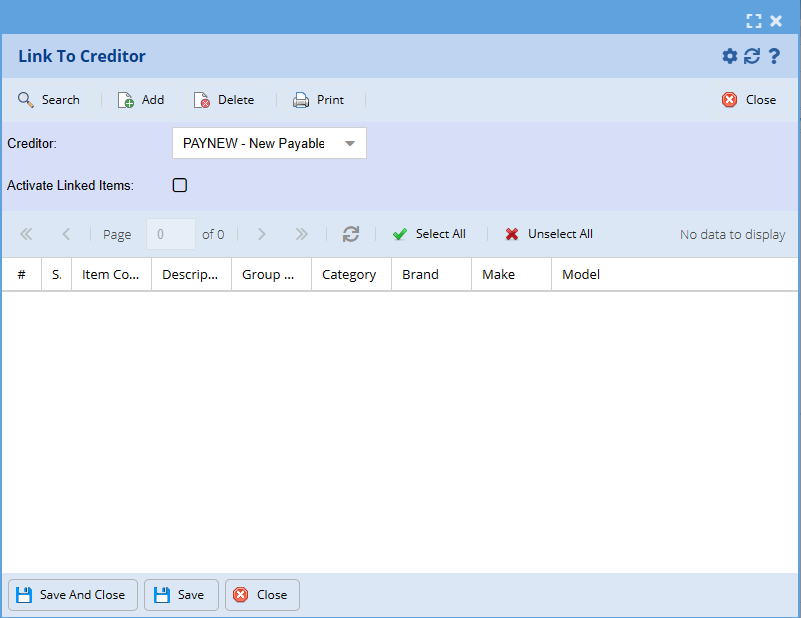Click Save And Close button
This screenshot has height=618, width=801.
[73, 595]
